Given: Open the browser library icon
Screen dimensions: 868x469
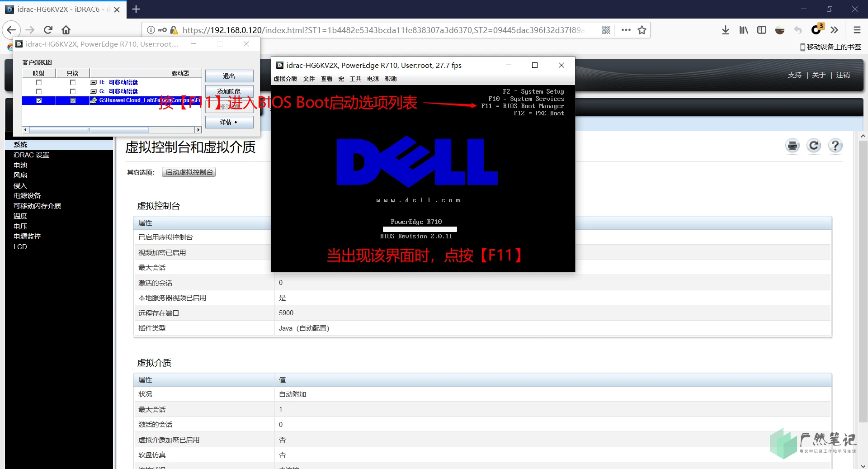Looking at the screenshot, I should coord(744,30).
